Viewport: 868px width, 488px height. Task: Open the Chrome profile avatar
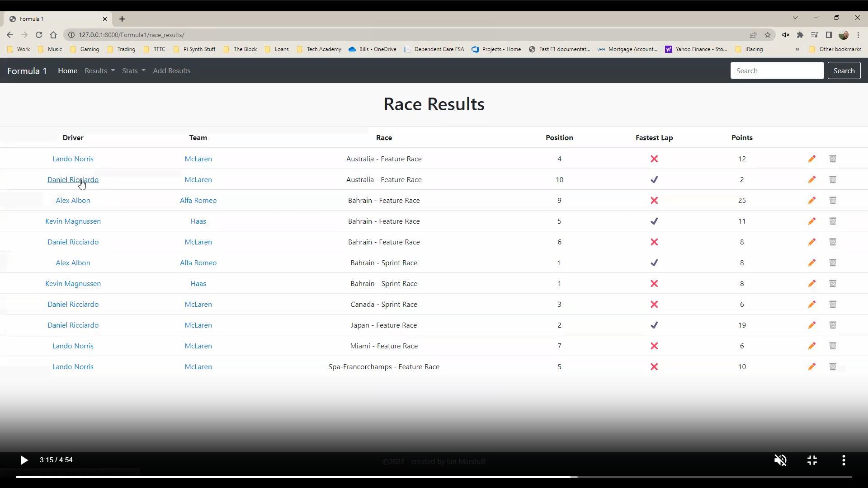pos(844,35)
